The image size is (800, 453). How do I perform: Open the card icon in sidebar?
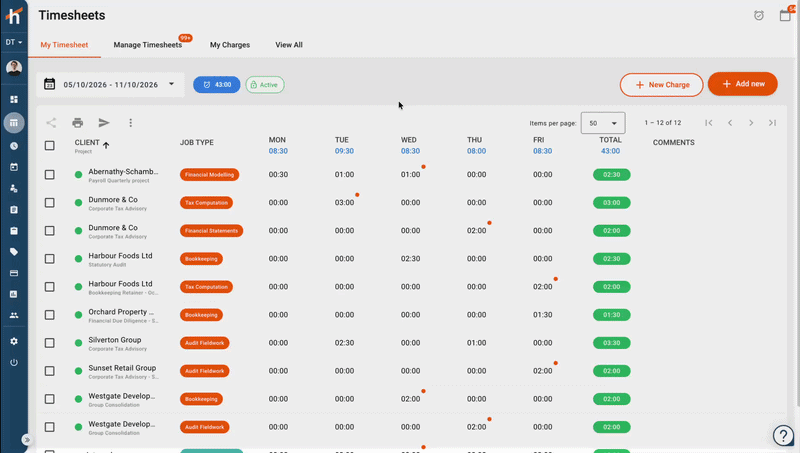point(14,273)
